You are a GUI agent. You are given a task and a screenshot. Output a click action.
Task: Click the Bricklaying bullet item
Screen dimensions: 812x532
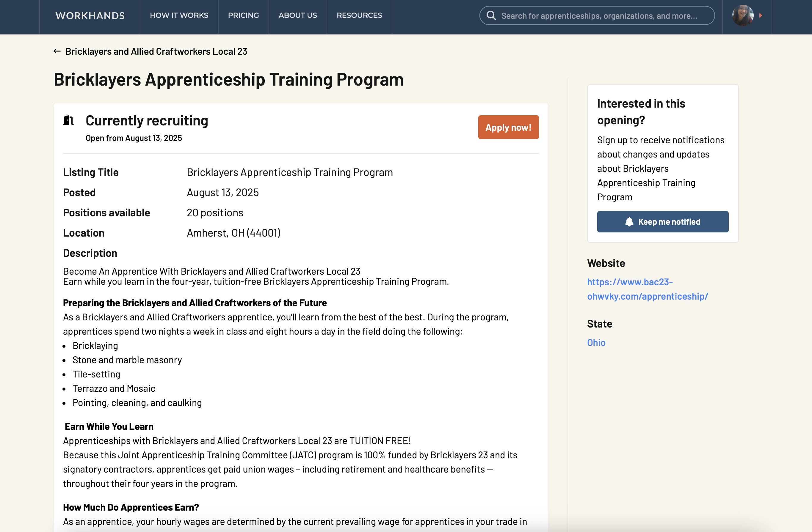coord(95,346)
